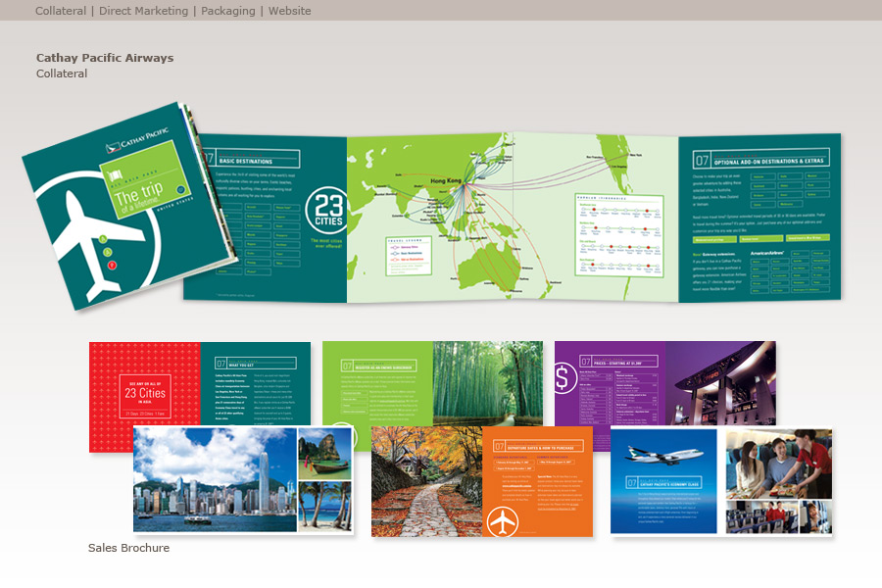Viewport: 882px width, 588px height.
Task: Click the 23 Cities circular badge
Action: point(325,211)
